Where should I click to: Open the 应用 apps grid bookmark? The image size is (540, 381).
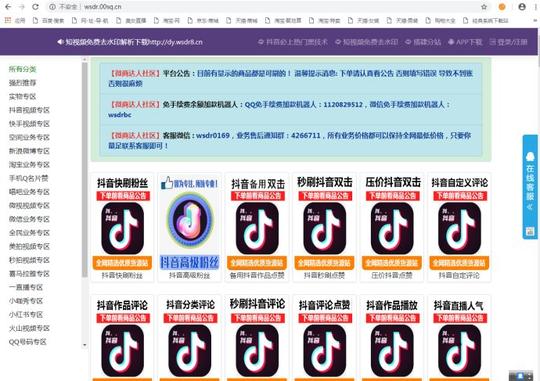15,21
